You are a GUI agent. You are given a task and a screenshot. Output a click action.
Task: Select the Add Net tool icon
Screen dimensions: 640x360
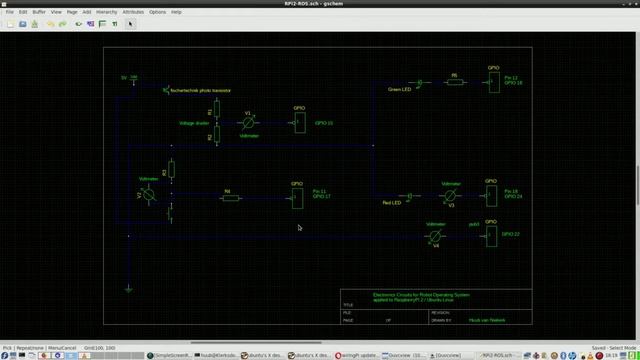(x=90, y=24)
